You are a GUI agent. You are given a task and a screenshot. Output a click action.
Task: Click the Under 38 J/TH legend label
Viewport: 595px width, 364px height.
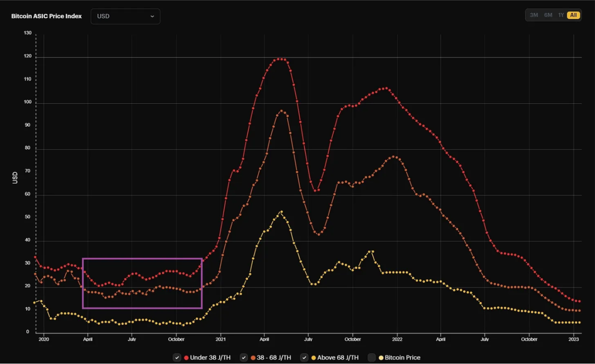click(x=210, y=358)
